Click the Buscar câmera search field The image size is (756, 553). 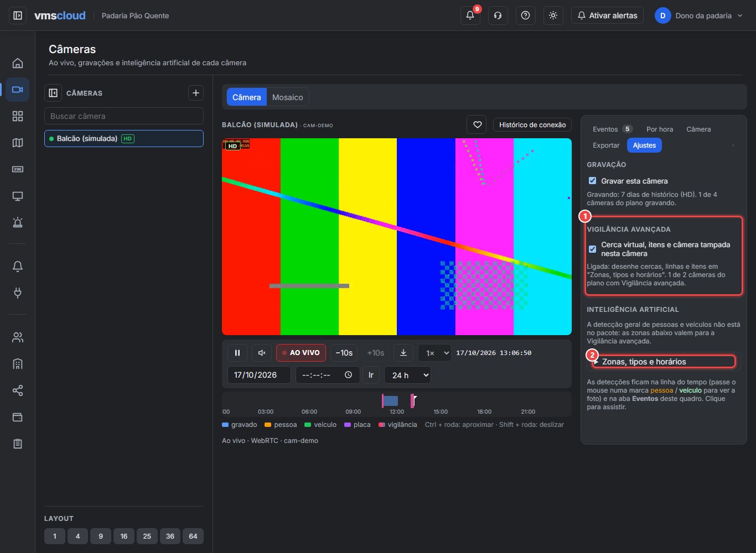(x=124, y=116)
